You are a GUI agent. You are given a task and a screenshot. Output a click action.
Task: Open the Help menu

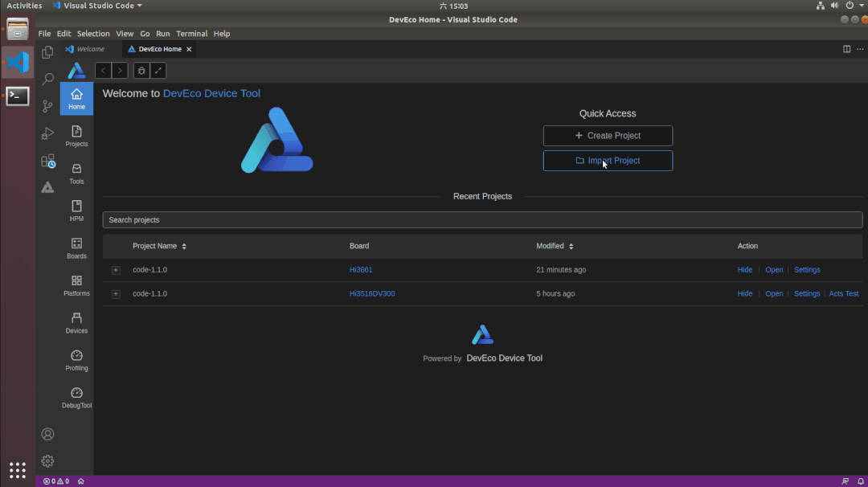[x=222, y=34]
